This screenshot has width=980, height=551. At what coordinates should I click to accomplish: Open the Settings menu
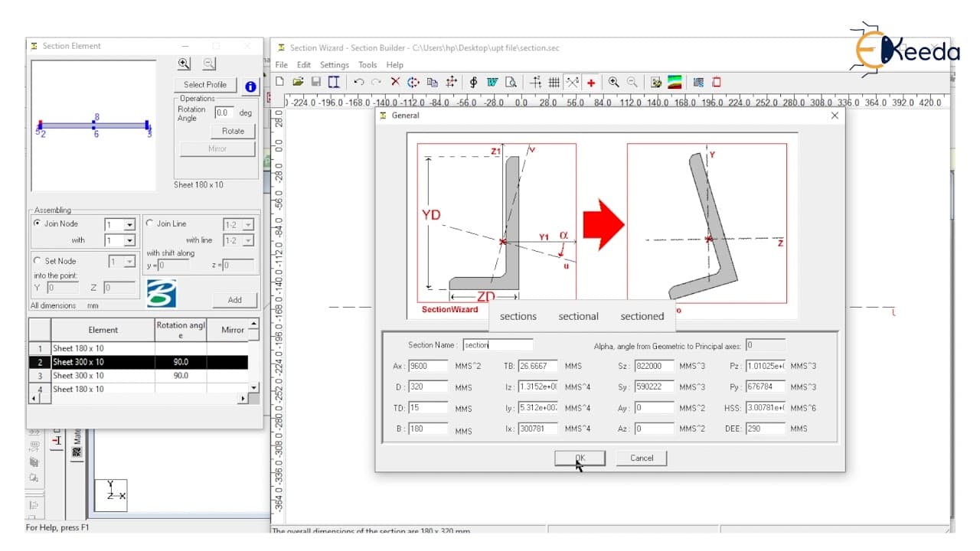[x=335, y=65]
